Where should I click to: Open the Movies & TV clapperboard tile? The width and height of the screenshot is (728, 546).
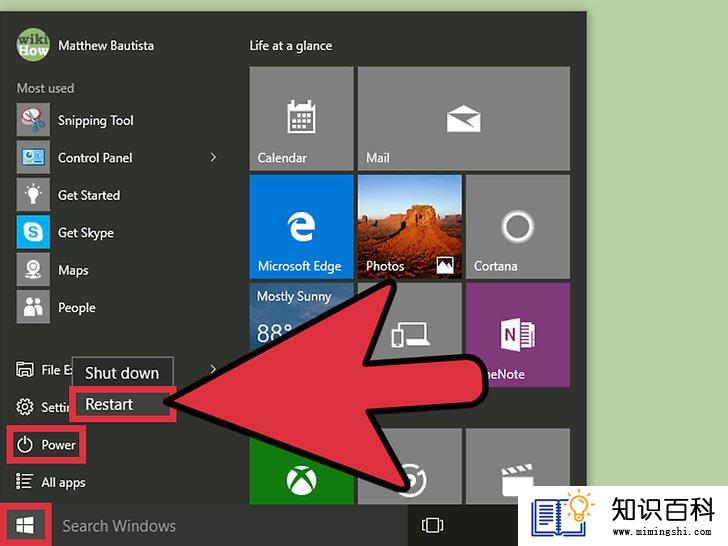tap(518, 467)
